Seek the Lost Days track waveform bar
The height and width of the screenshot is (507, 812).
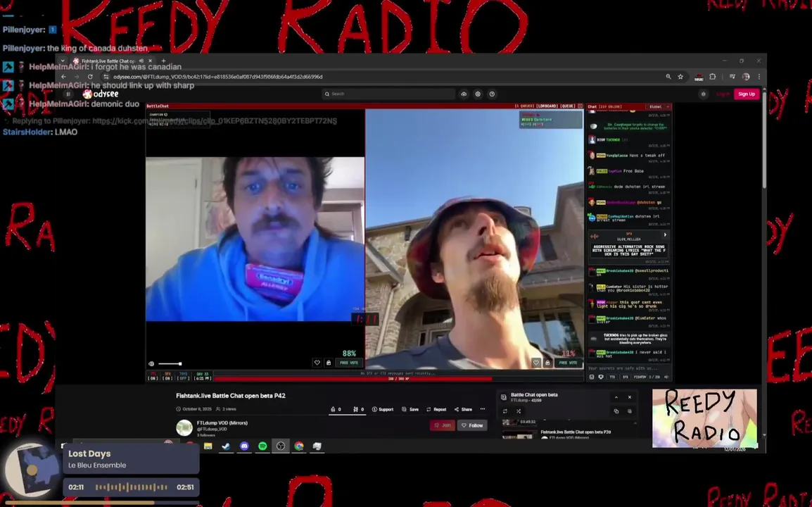point(131,487)
